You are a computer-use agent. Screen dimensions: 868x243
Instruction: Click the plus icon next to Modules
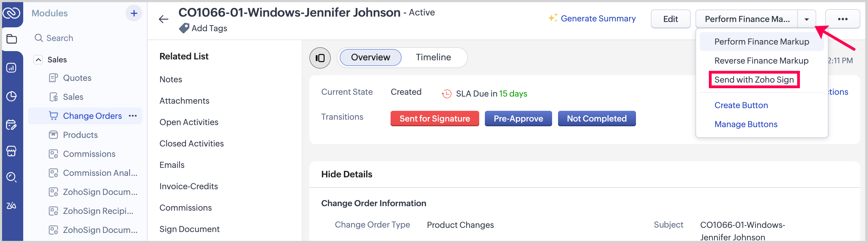[x=134, y=13]
